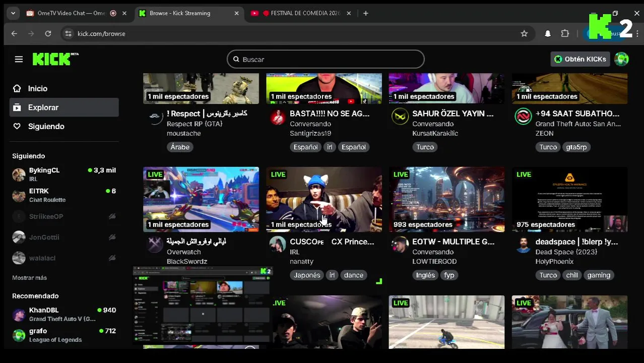Select the fyp tag
This screenshot has width=644, height=363.
click(x=449, y=275)
